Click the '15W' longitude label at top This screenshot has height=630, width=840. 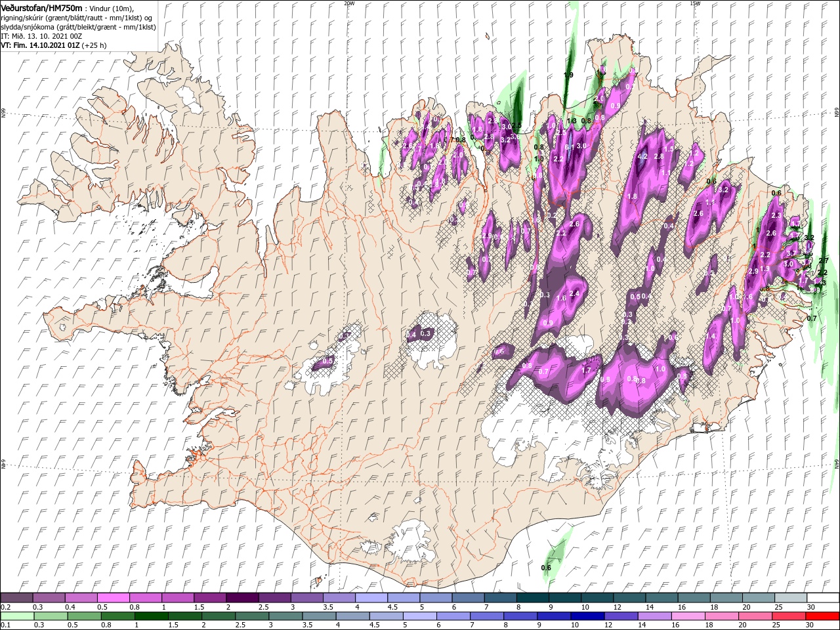tap(695, 3)
